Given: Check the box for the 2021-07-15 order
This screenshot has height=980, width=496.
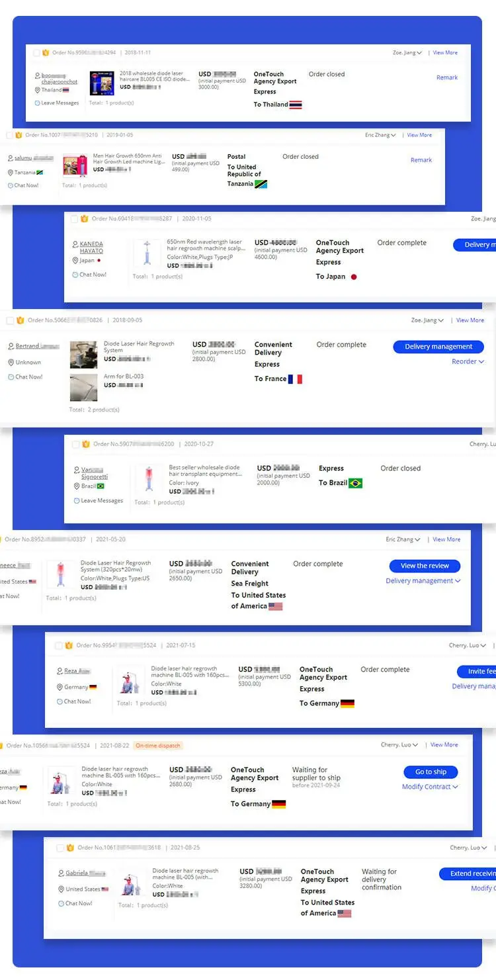Looking at the screenshot, I should coord(59,645).
